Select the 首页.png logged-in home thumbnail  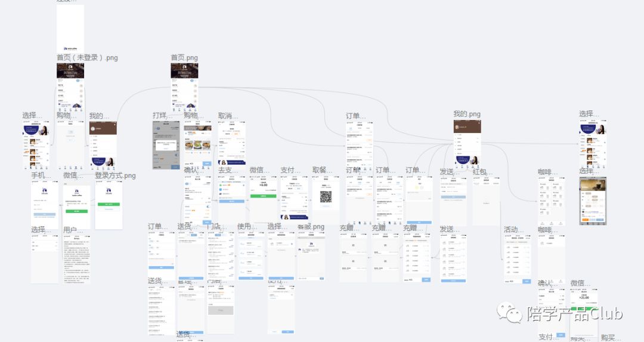pos(184,87)
